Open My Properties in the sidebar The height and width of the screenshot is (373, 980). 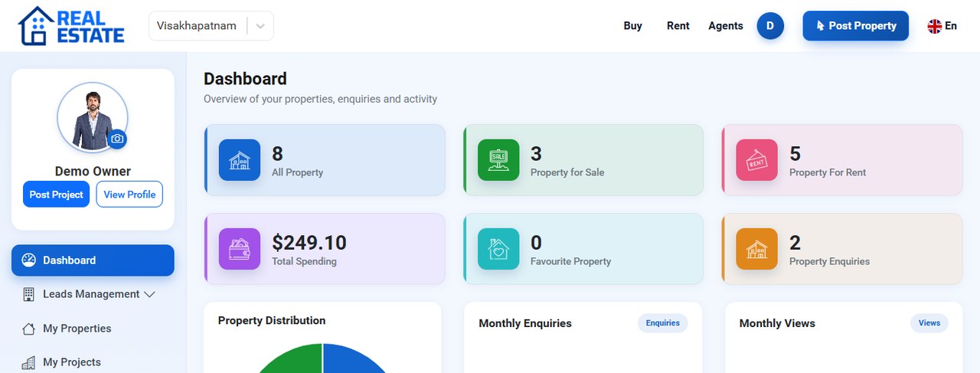[x=93, y=329]
